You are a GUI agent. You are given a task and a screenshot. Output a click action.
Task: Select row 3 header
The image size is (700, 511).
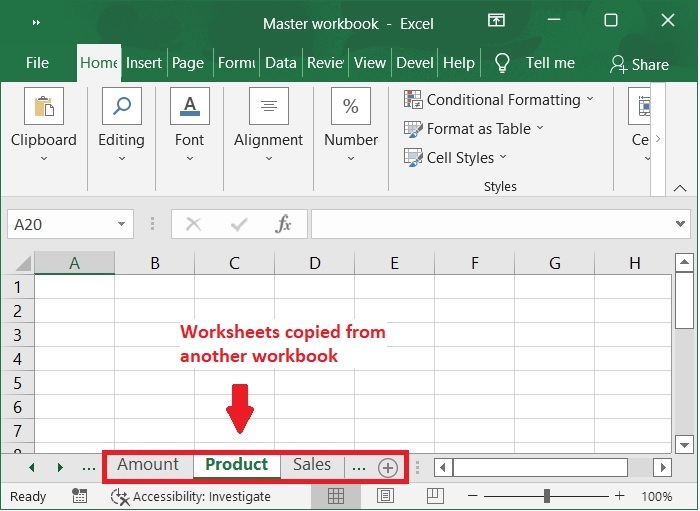pyautogui.click(x=17, y=335)
